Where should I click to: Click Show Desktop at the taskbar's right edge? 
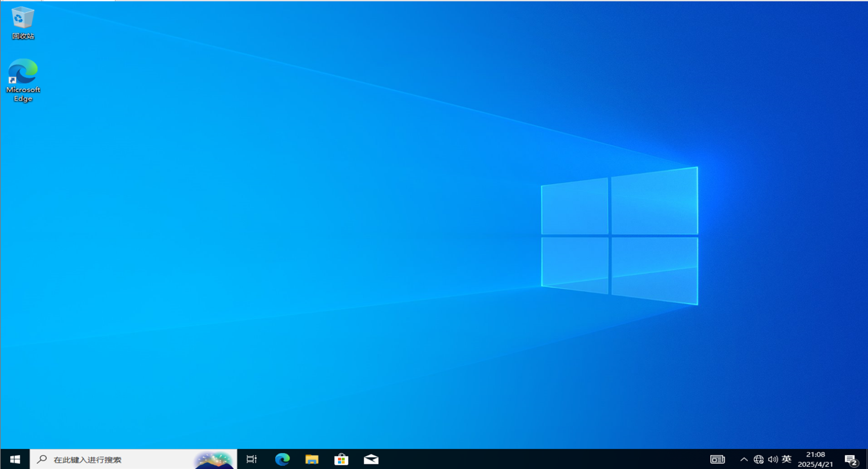point(866,459)
